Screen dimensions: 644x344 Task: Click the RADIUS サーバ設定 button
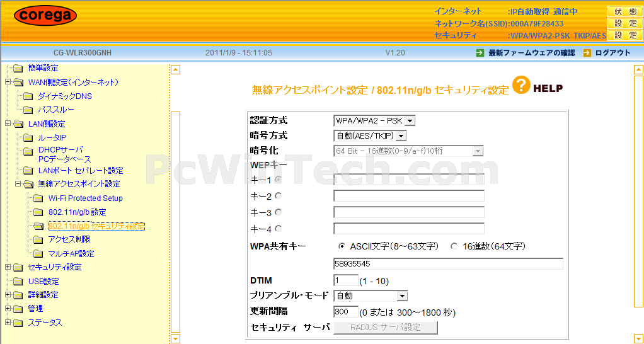385,327
